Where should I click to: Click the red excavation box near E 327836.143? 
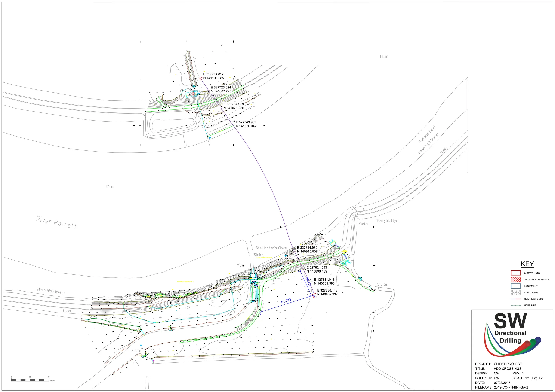click(x=314, y=295)
